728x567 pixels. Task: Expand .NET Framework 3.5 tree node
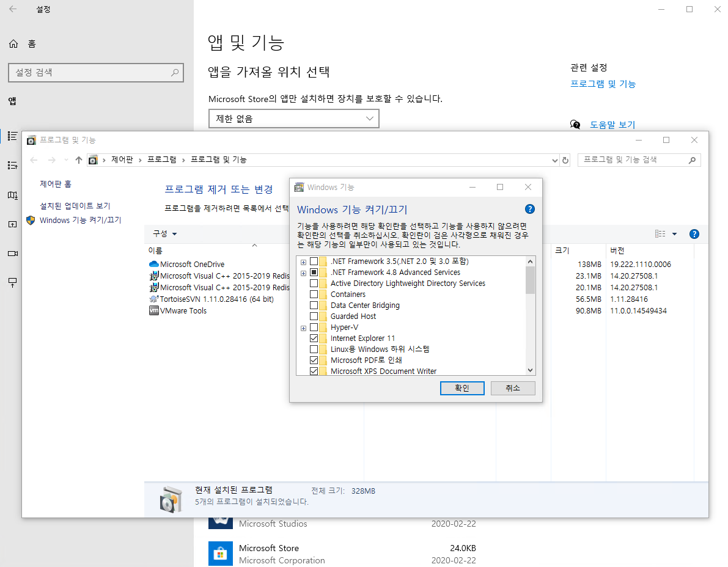[x=303, y=262]
